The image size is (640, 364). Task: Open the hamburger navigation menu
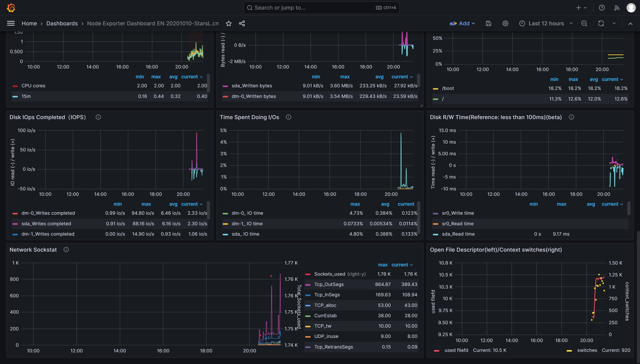click(11, 24)
